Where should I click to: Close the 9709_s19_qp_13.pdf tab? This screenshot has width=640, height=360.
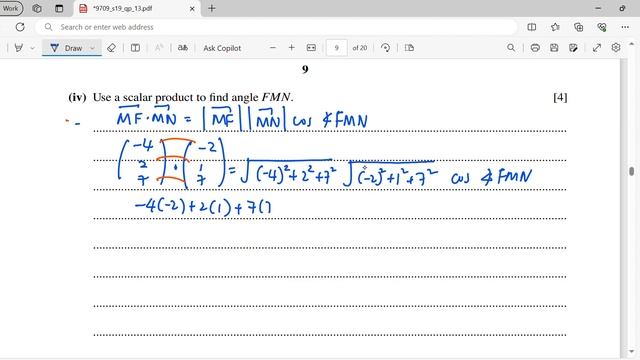tap(192, 8)
